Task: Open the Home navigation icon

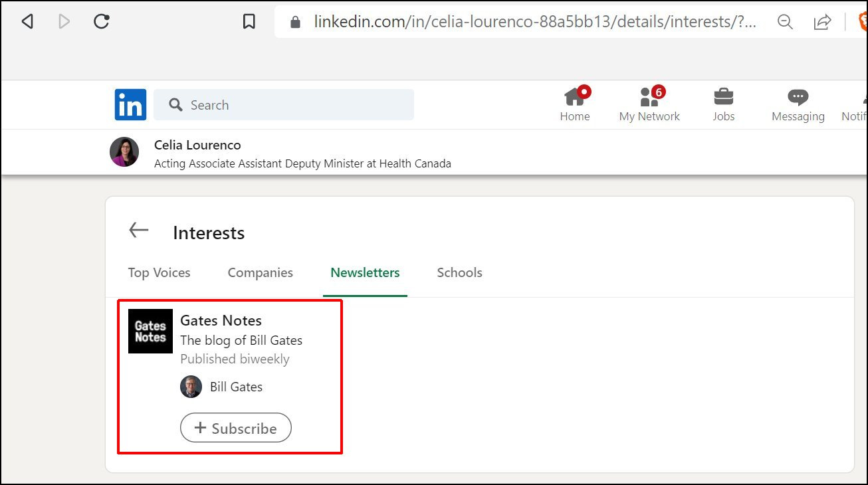Action: coord(575,105)
